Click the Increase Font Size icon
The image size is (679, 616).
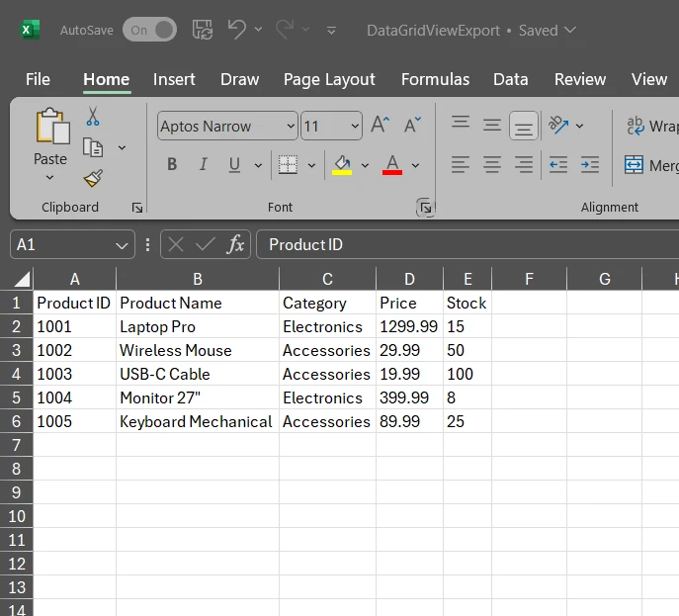(380, 126)
